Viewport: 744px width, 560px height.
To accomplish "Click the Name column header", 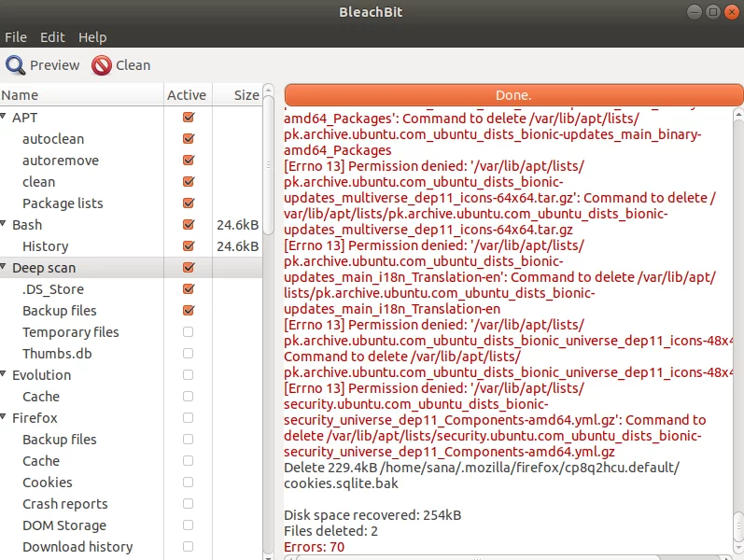I will point(81,95).
